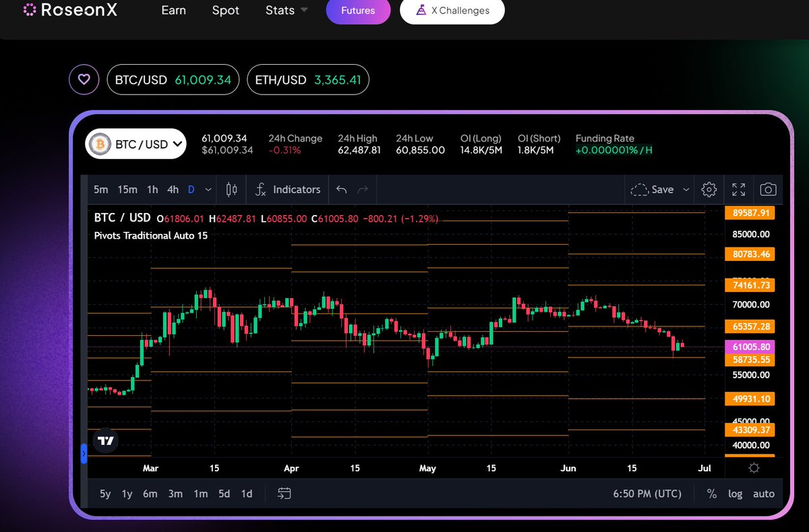The width and height of the screenshot is (809, 532).
Task: Click the 65357.28 pivot price label
Action: 750,326
